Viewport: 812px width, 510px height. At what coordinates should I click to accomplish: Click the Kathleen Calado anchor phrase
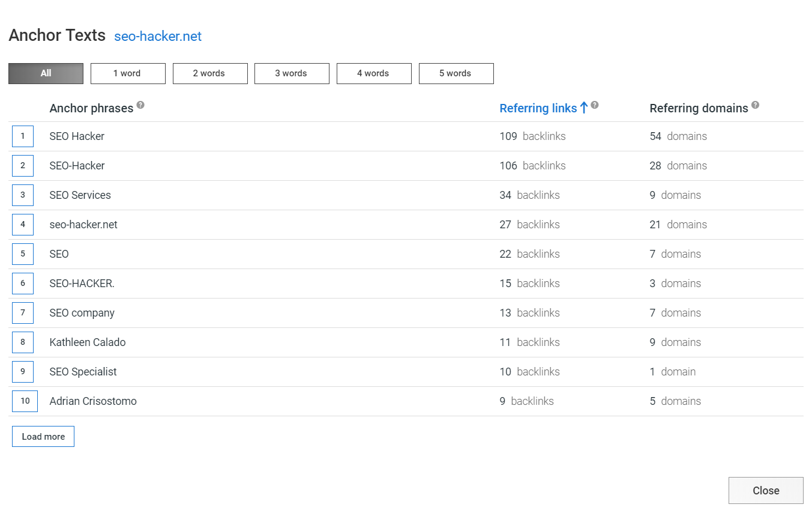point(88,342)
